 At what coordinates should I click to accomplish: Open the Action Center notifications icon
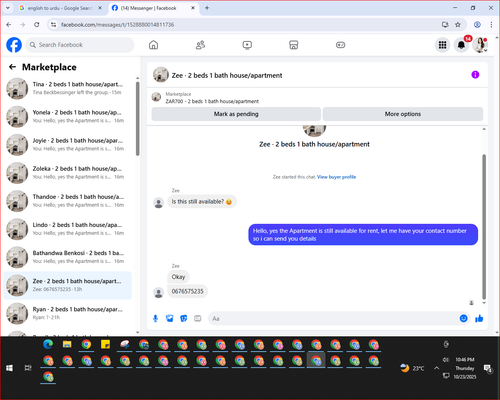[488, 368]
